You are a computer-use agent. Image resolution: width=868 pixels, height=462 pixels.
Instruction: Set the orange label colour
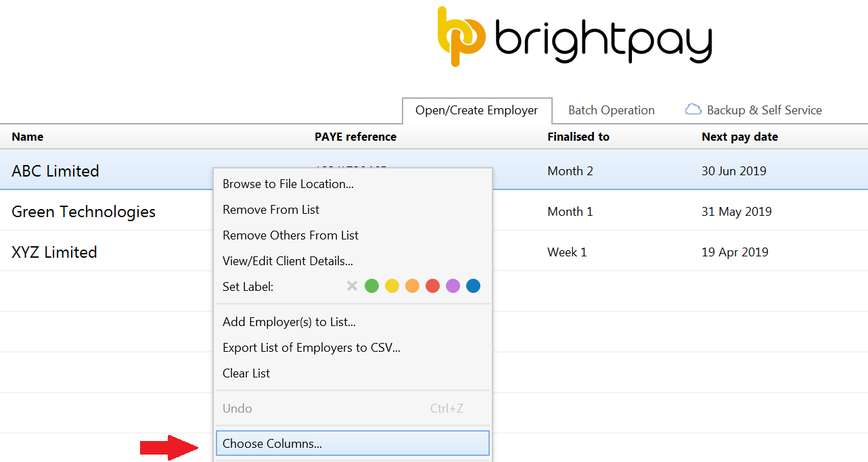tap(412, 286)
